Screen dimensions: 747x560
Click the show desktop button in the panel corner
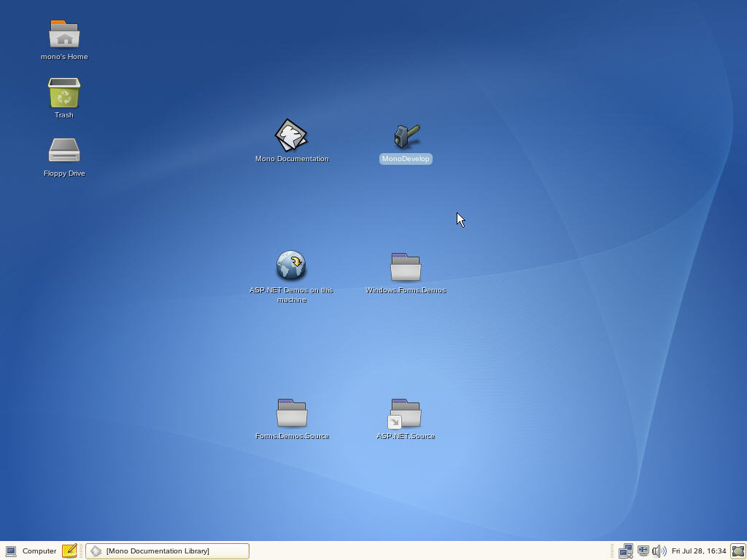[738, 551]
